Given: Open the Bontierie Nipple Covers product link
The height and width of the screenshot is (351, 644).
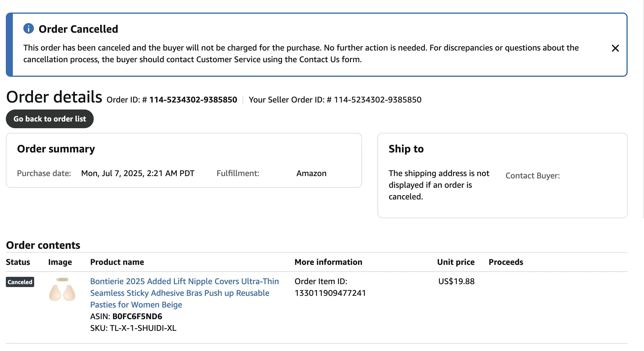Looking at the screenshot, I should 184,293.
